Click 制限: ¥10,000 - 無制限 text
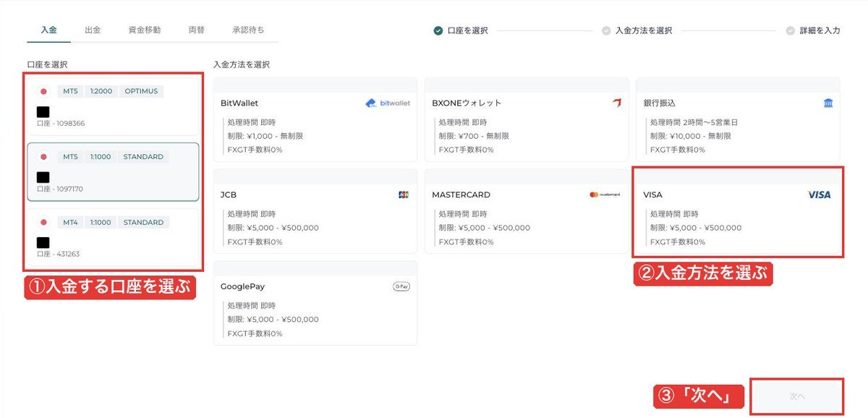This screenshot has height=418, width=868. [689, 136]
